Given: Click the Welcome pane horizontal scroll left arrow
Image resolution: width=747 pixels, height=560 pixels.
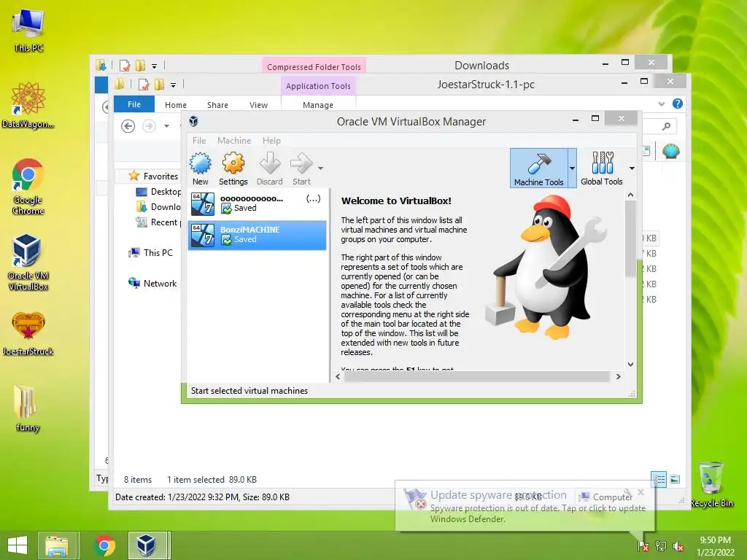Looking at the screenshot, I should tap(338, 377).
